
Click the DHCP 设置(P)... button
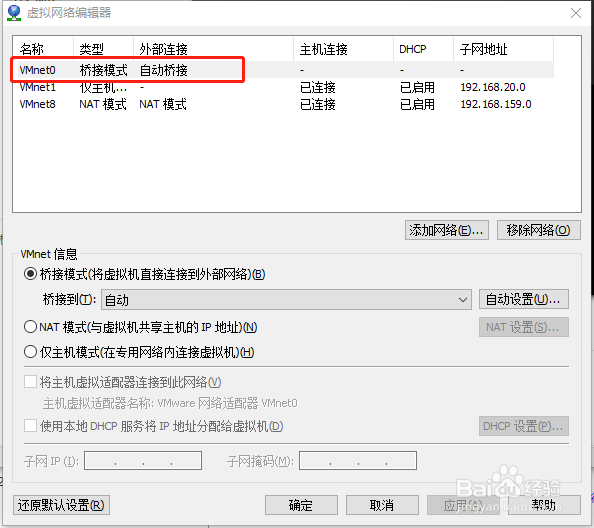click(x=524, y=426)
